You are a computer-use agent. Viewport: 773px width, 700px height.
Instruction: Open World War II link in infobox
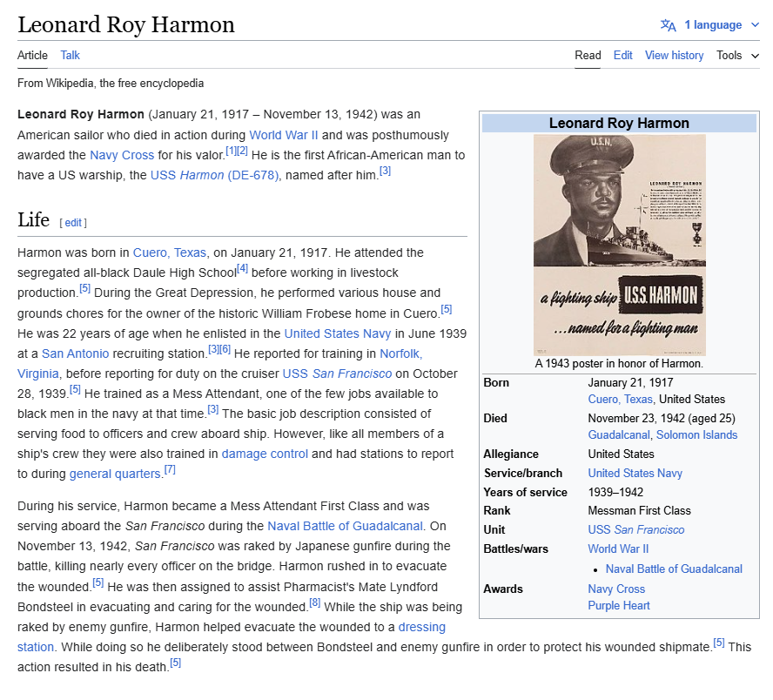point(618,549)
